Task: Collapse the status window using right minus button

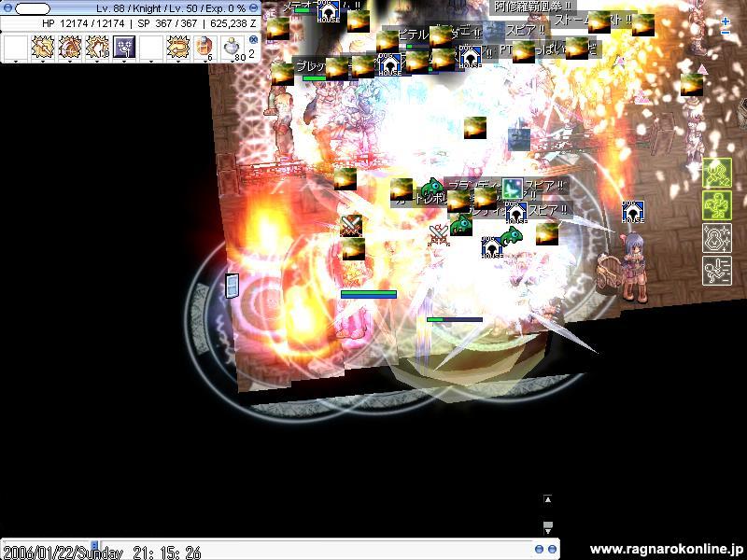Action: (254, 8)
